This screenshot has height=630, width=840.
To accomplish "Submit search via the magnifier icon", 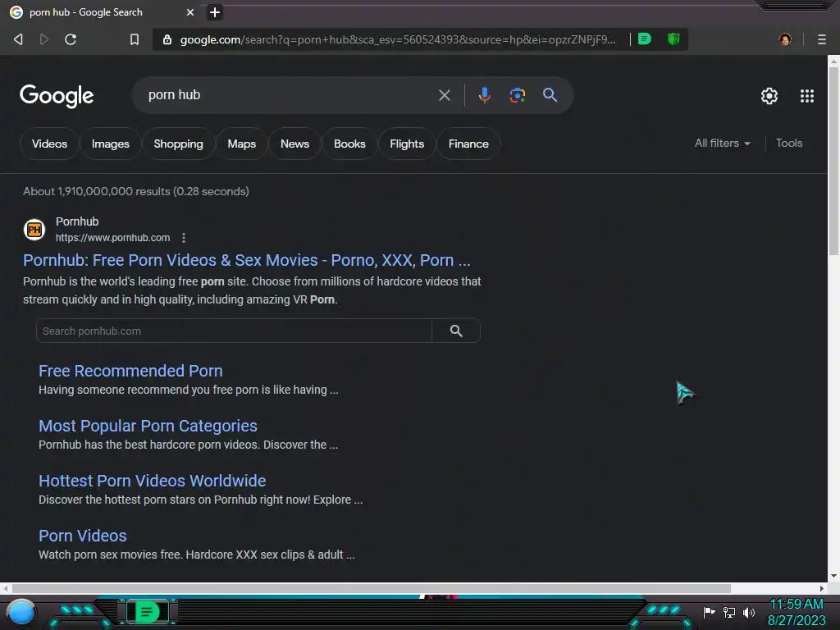I will [550, 95].
